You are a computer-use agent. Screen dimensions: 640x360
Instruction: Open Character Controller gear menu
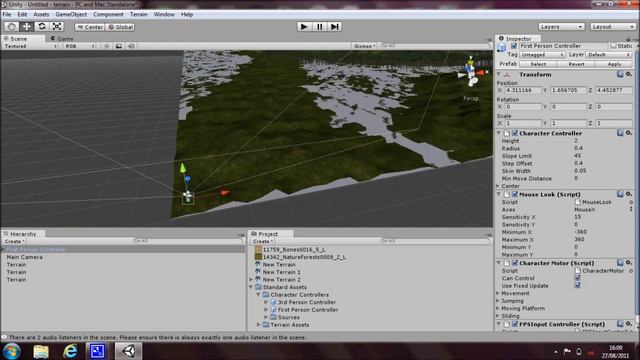click(x=629, y=133)
